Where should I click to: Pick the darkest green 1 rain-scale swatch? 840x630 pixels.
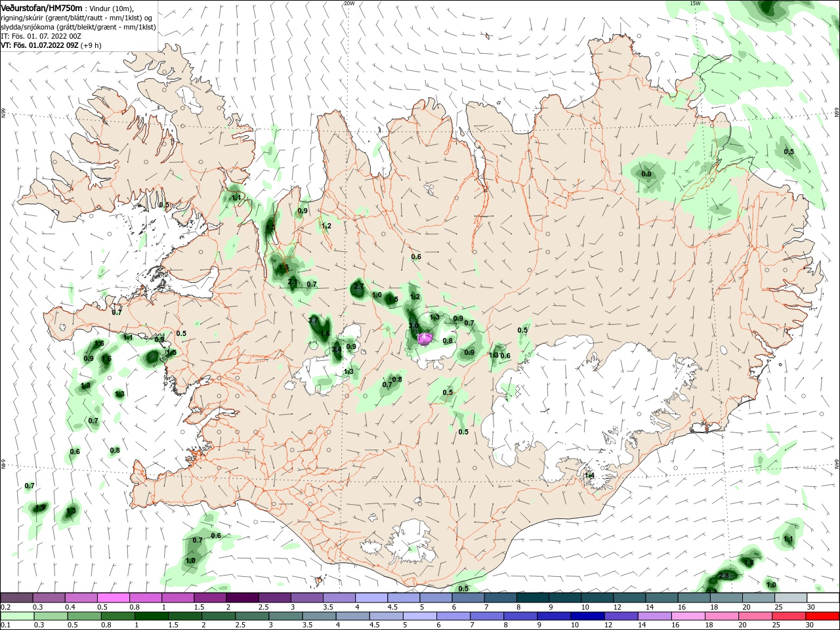[152, 616]
